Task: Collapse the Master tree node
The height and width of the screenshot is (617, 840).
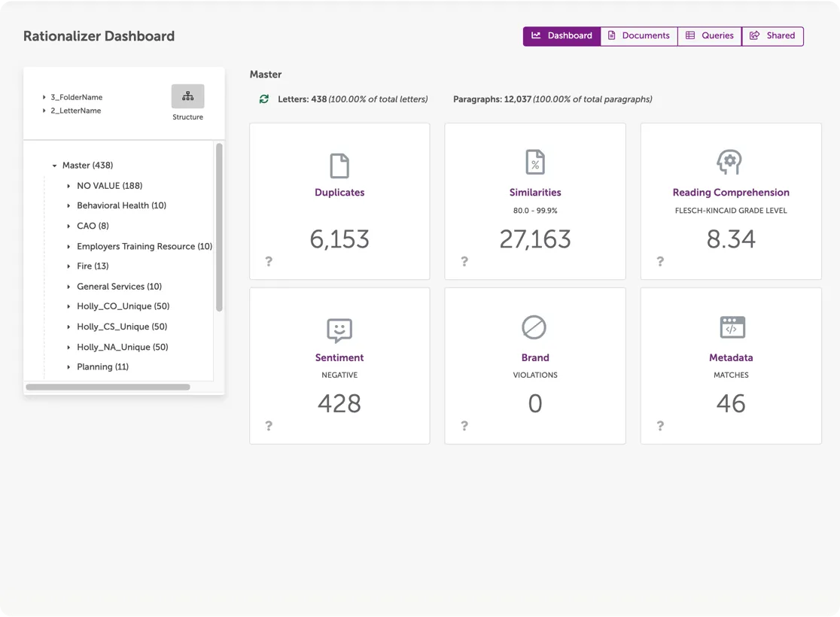Action: 54,166
